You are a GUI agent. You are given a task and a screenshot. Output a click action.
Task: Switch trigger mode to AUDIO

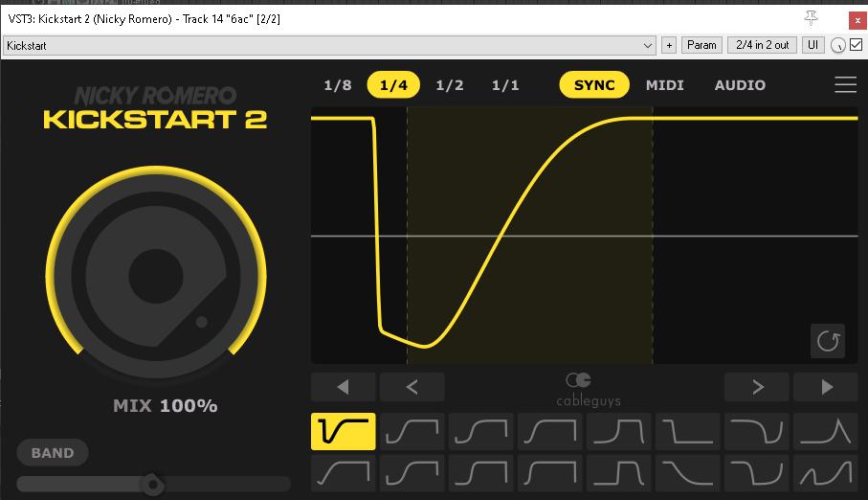740,85
